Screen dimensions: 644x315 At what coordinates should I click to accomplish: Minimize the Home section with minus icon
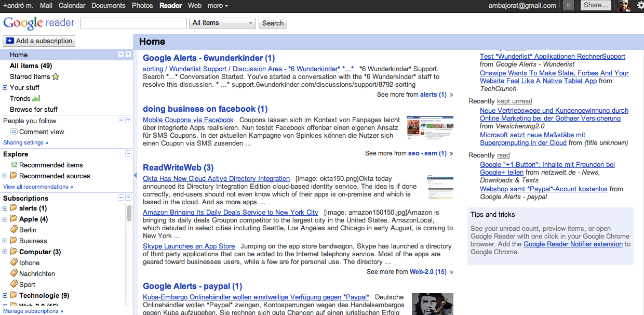click(121, 54)
